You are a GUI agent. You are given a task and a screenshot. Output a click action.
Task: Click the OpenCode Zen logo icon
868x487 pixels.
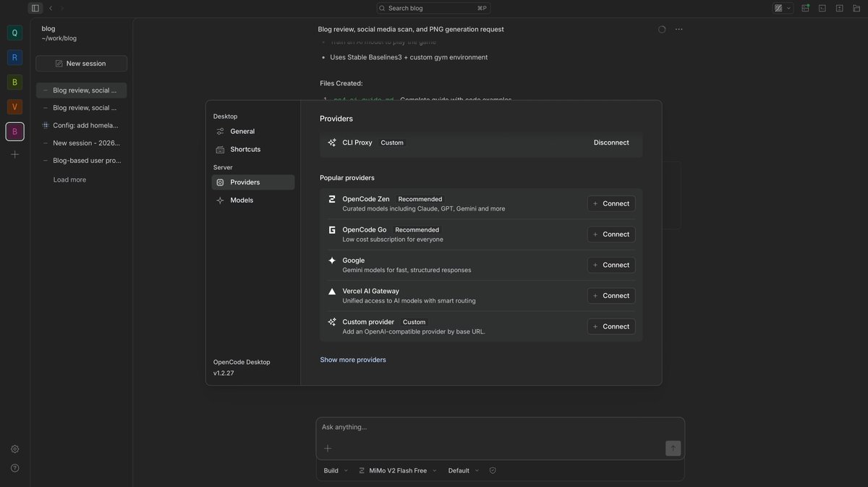pos(332,199)
